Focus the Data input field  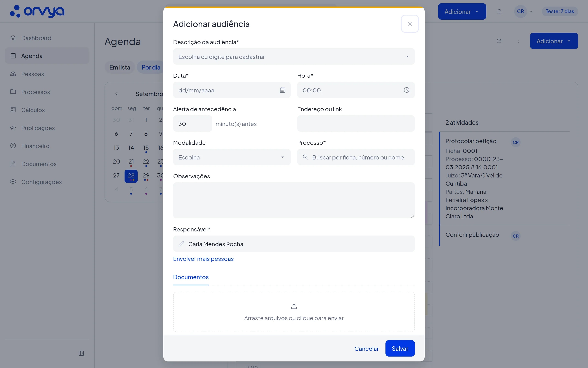pos(232,90)
